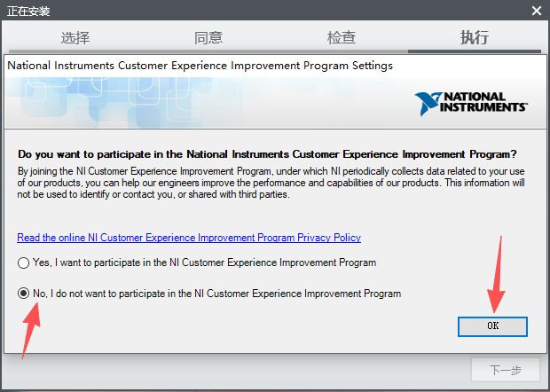Click the dark progress bar under 执行
Screen dimensions: 550x392
click(x=475, y=51)
